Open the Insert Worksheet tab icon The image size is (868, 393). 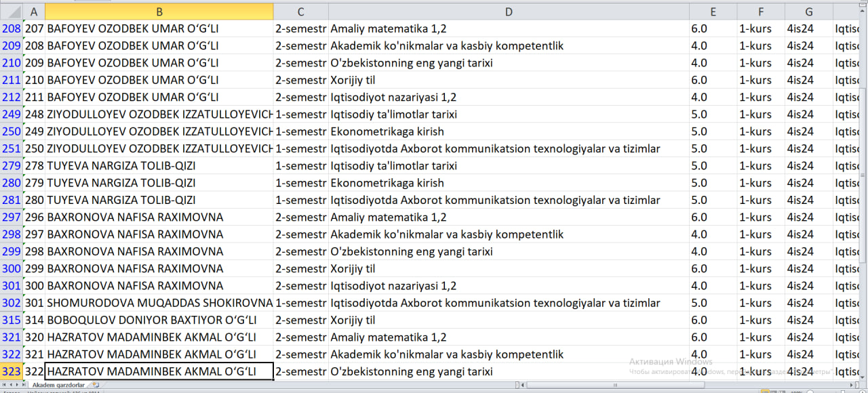click(x=96, y=385)
